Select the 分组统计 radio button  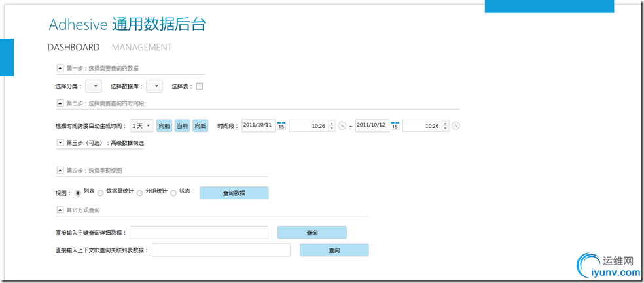[x=139, y=193]
